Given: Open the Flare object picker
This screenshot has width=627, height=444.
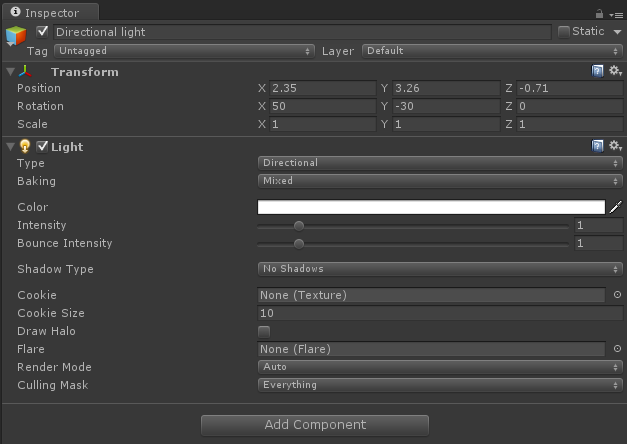Looking at the screenshot, I should click(617, 349).
